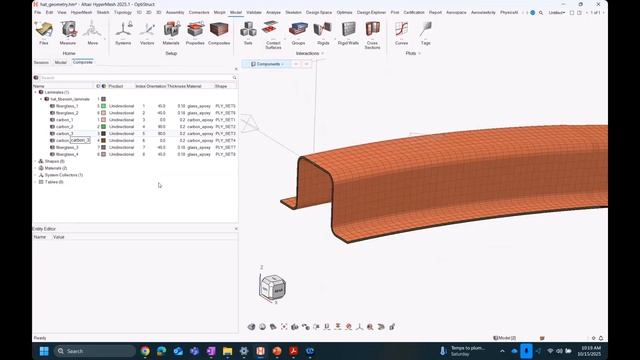This screenshot has width=640, height=360.
Task: Open Google Chrome from the taskbar
Action: point(145,351)
